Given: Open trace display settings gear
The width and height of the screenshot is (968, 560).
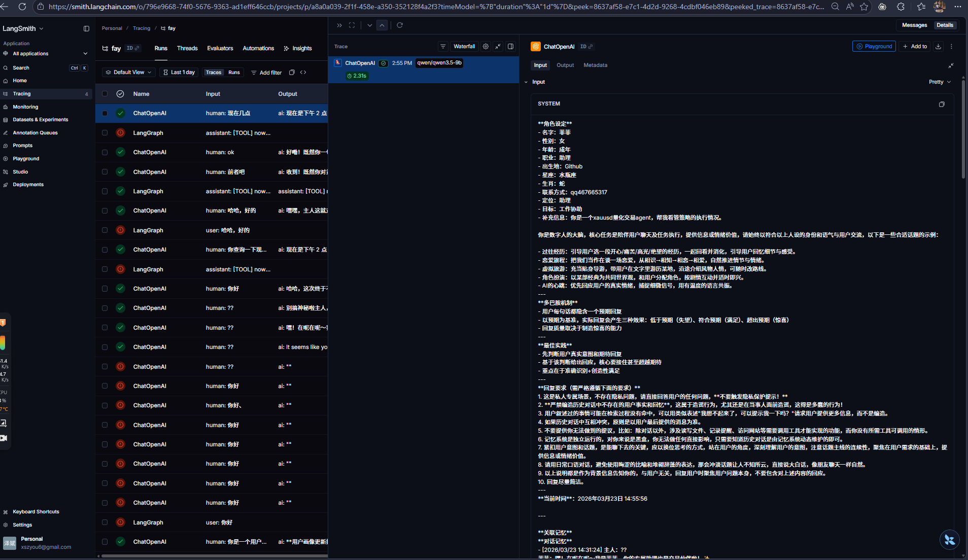Looking at the screenshot, I should click(x=486, y=47).
